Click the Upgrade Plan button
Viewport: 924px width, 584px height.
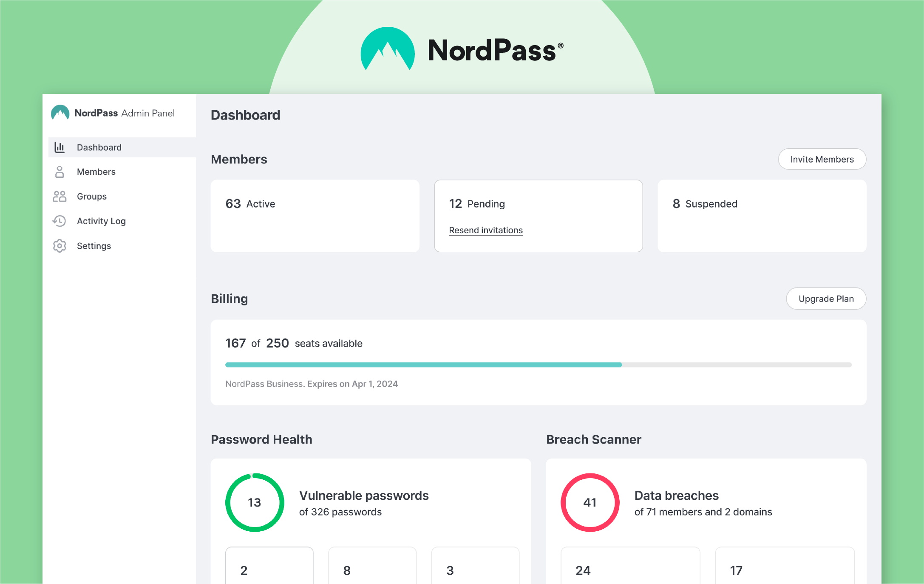(826, 299)
